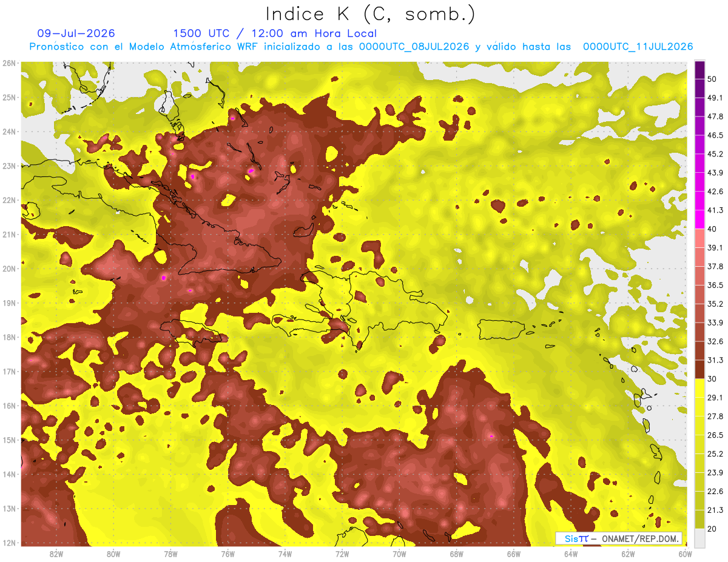Click the 82W longitude label

click(x=56, y=554)
